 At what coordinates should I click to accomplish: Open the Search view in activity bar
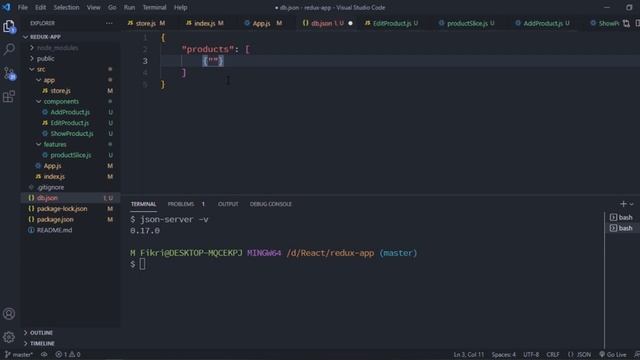[9, 49]
